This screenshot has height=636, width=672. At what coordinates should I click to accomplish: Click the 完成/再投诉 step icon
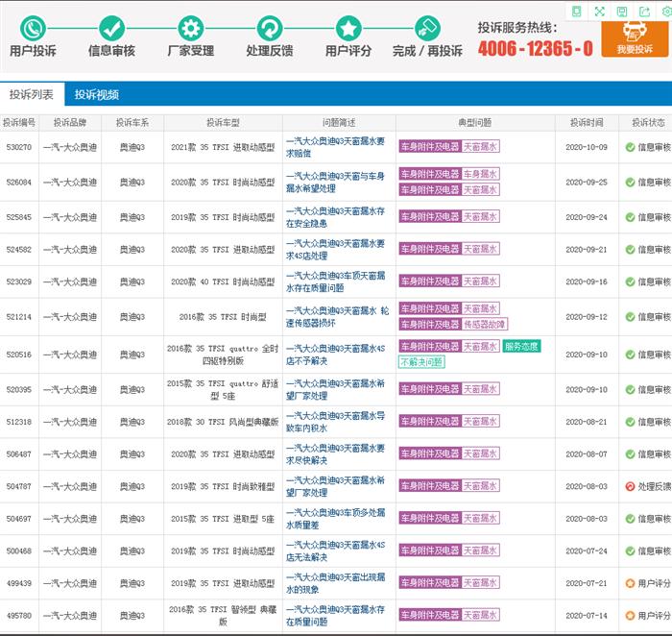coord(427,28)
